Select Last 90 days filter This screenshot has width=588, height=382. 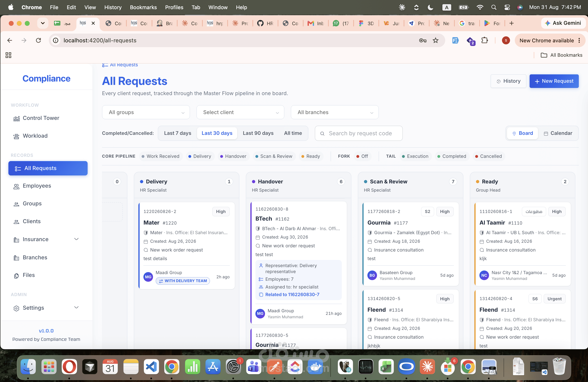258,133
